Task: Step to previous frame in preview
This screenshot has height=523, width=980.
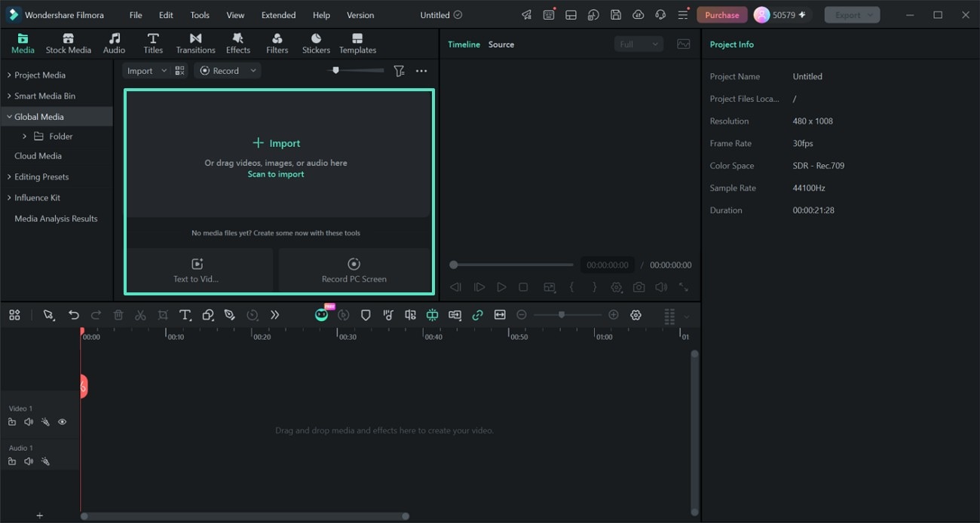Action: (x=455, y=287)
